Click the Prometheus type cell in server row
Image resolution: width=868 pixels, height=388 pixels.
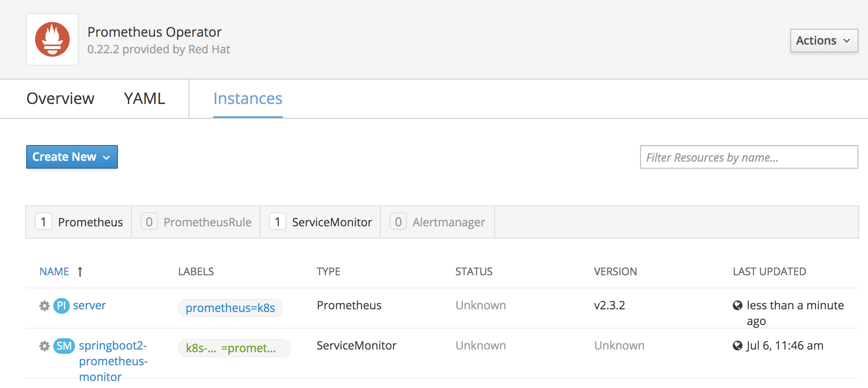[349, 305]
